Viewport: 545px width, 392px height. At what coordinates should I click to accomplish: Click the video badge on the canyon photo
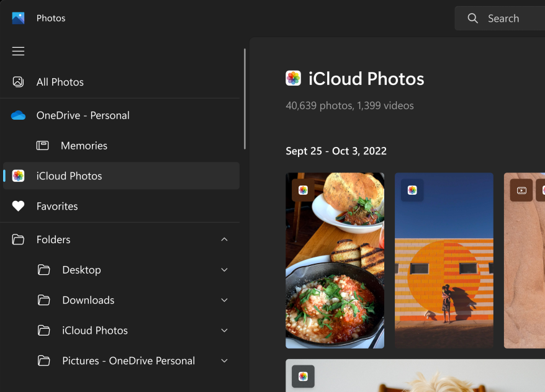click(x=521, y=190)
